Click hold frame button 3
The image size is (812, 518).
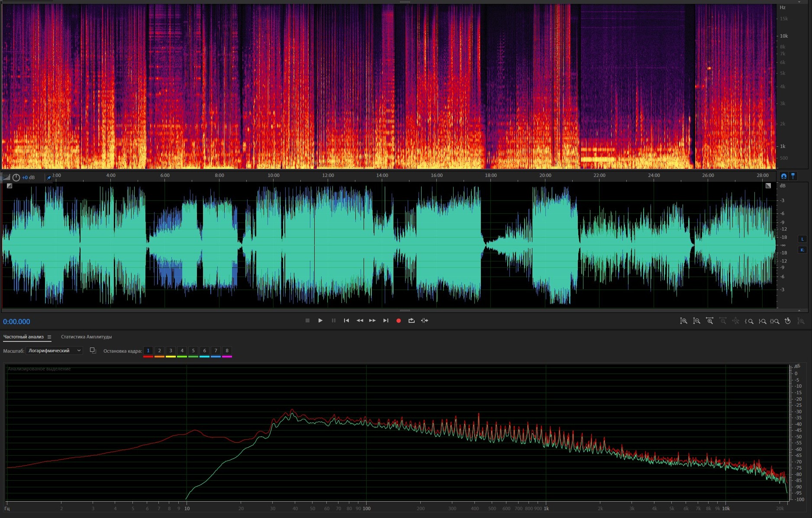171,351
